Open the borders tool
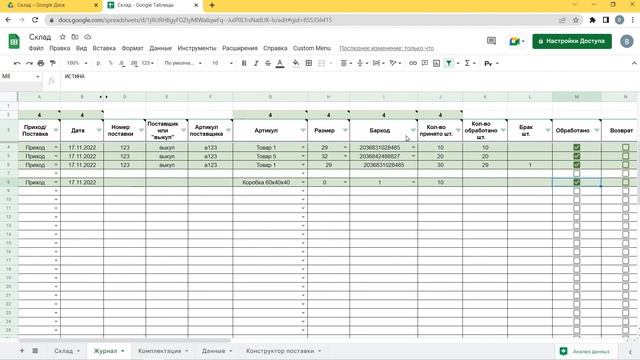 coord(309,63)
